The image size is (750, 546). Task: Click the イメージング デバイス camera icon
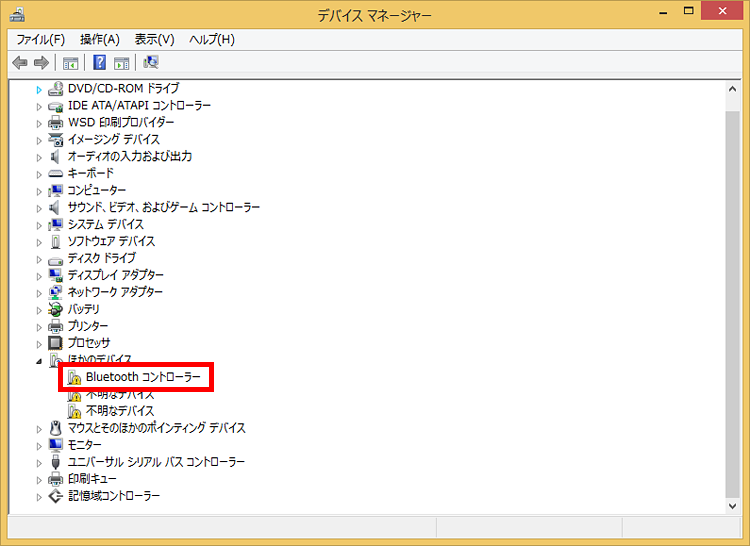(x=55, y=140)
